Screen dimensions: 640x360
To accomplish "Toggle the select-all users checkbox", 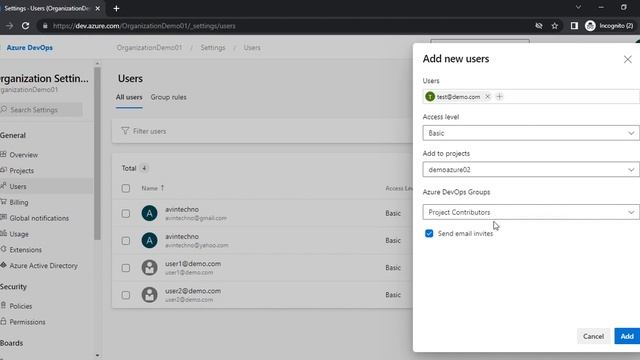I will [x=126, y=188].
